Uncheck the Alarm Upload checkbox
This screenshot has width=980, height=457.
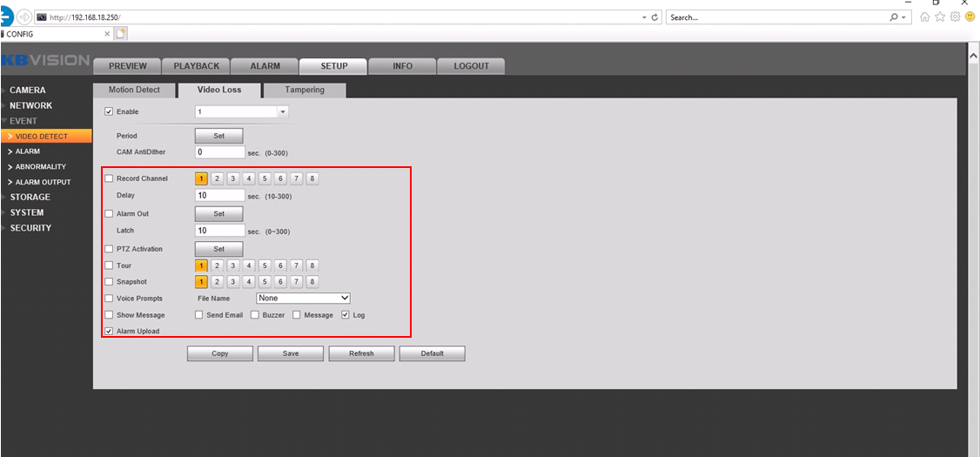(x=109, y=332)
